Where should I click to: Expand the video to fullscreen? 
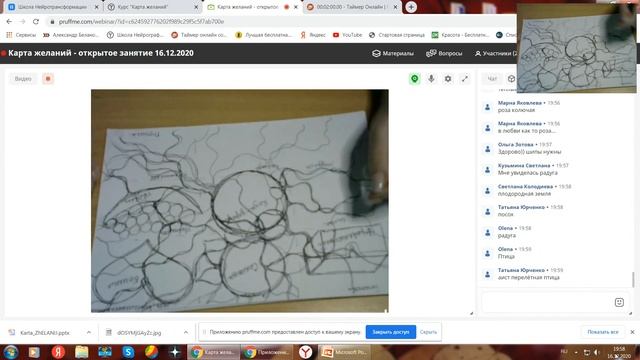tap(465, 79)
